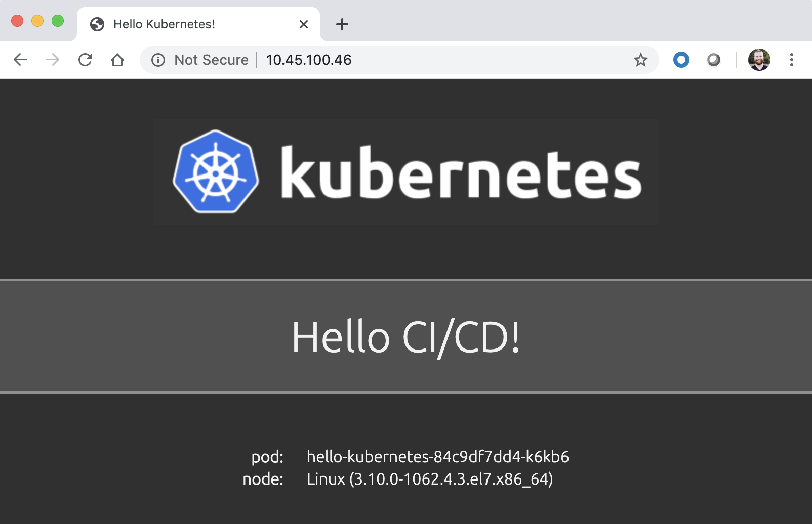Open the Chrome three-dot menu
Viewport: 812px width, 524px height.
coord(792,60)
